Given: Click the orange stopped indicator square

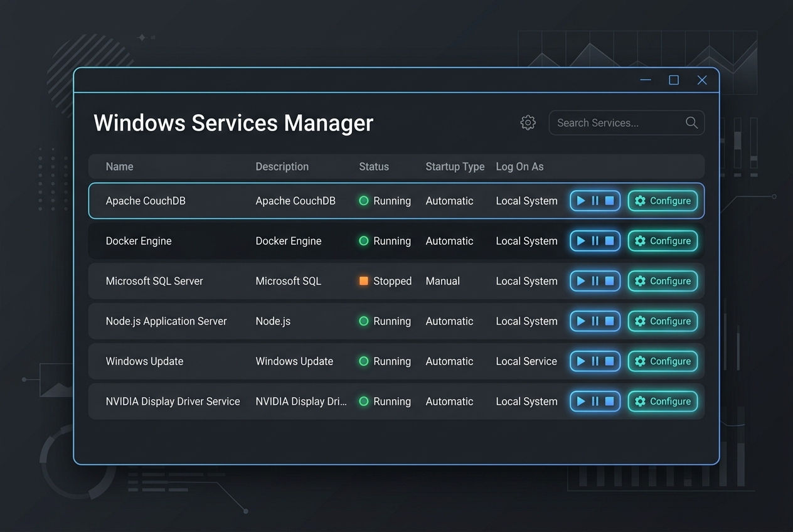Looking at the screenshot, I should (363, 281).
